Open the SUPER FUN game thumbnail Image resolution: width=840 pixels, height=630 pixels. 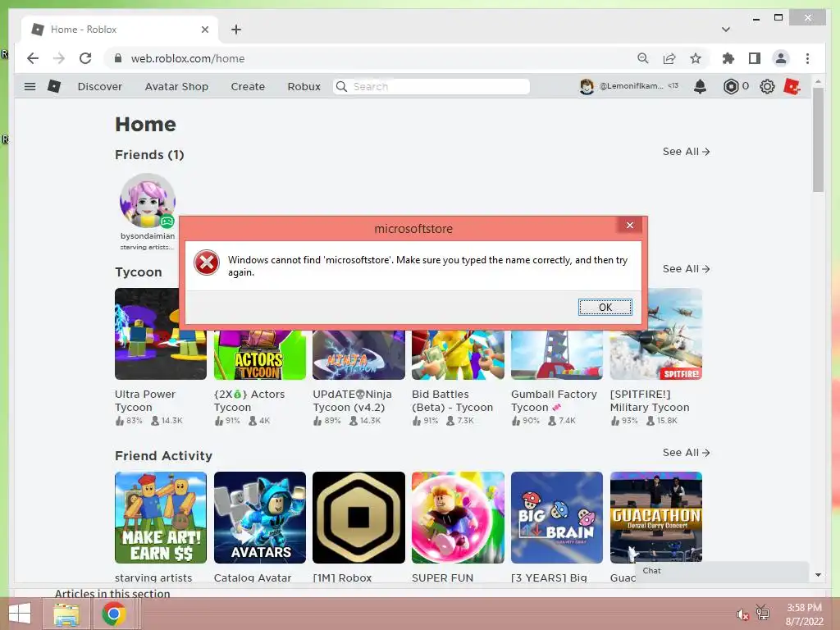click(x=458, y=518)
